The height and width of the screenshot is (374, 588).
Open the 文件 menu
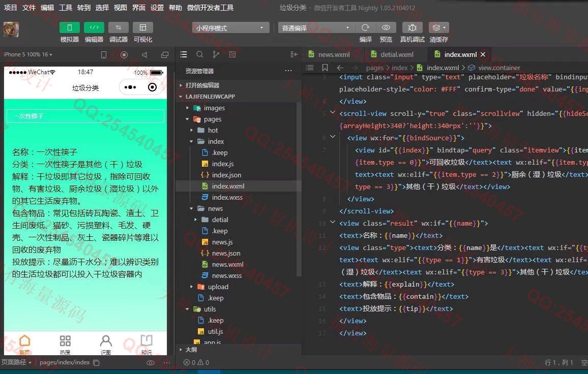click(29, 8)
